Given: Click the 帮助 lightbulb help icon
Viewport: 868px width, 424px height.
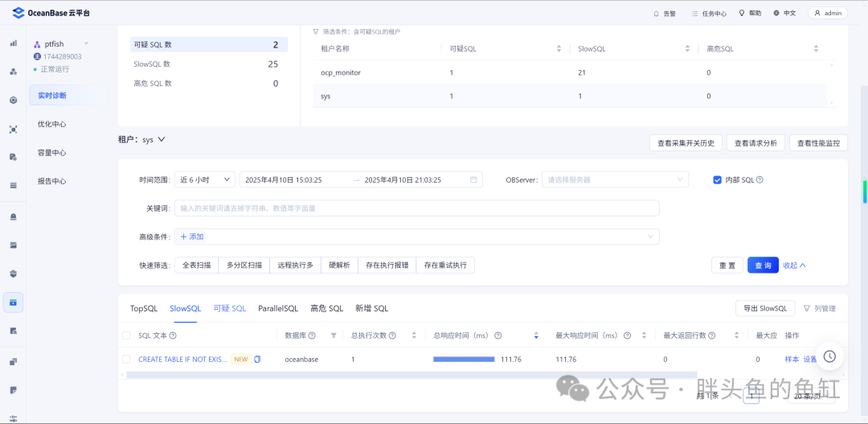Looking at the screenshot, I should (x=741, y=13).
